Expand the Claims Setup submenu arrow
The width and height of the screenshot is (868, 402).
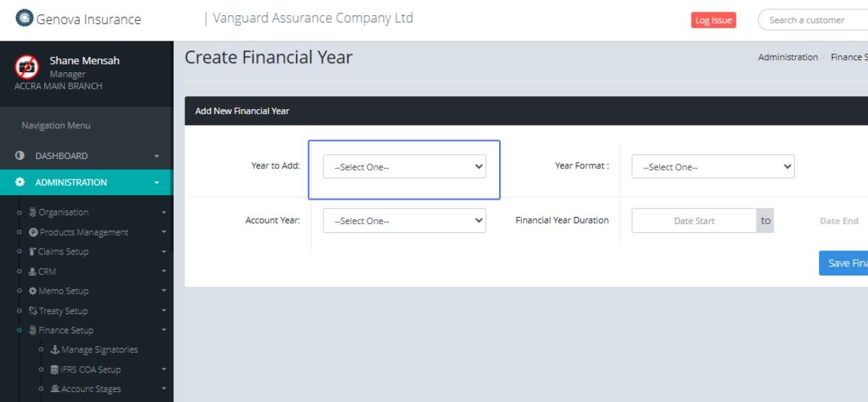[163, 252]
